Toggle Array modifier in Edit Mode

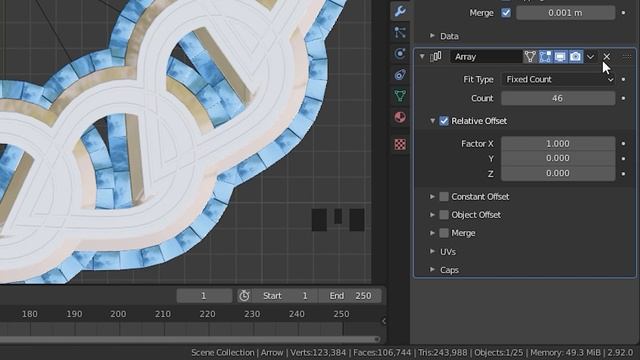545,57
